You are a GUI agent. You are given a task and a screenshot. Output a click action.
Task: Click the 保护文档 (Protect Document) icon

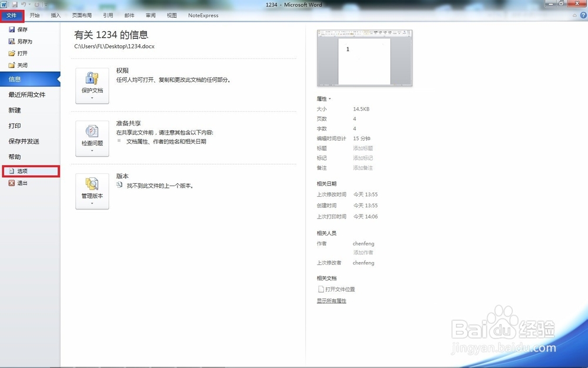tap(92, 79)
